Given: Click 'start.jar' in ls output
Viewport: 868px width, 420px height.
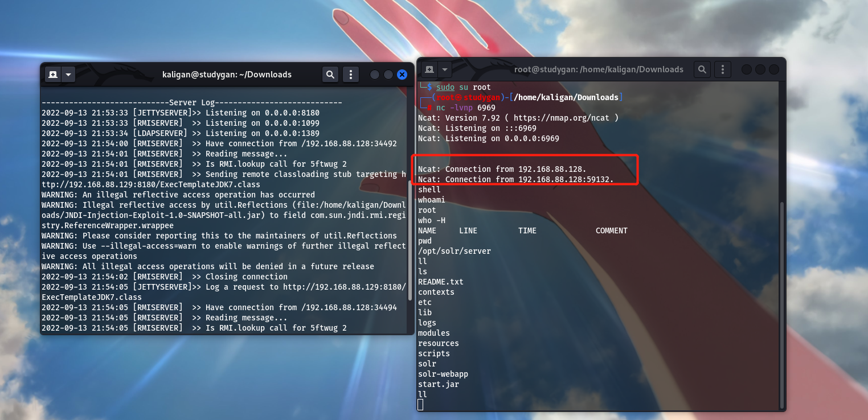Looking at the screenshot, I should tap(439, 384).
